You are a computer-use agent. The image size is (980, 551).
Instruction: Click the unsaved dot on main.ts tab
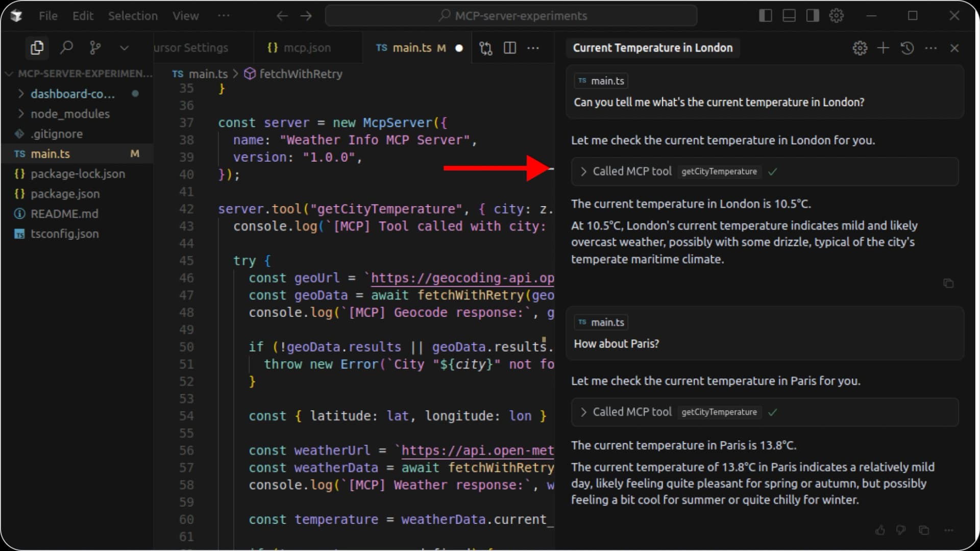pos(459,48)
